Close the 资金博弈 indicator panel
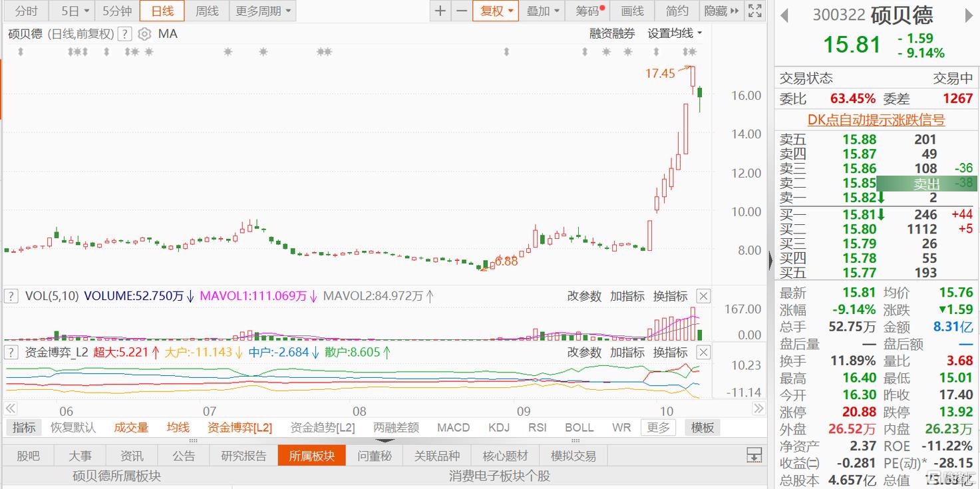 tap(703, 352)
